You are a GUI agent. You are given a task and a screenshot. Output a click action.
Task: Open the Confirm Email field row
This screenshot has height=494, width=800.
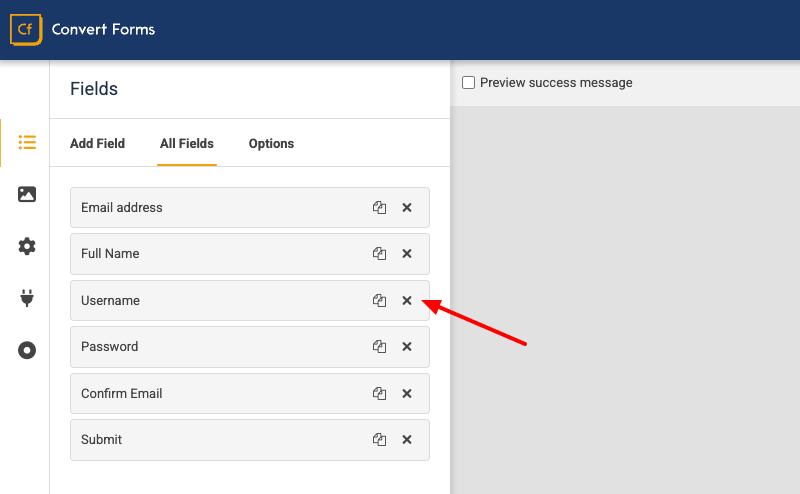coord(250,393)
